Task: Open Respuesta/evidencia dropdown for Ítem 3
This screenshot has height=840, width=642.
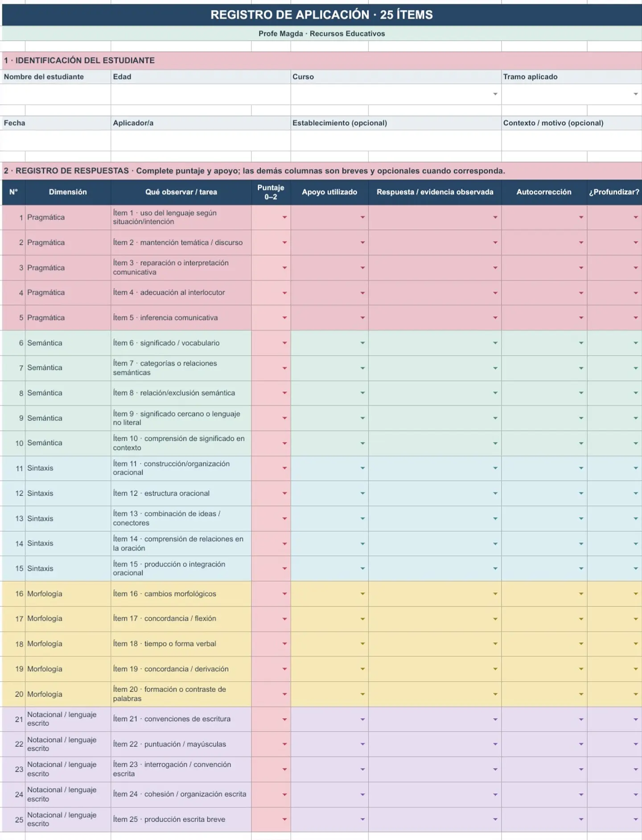Action: [495, 268]
